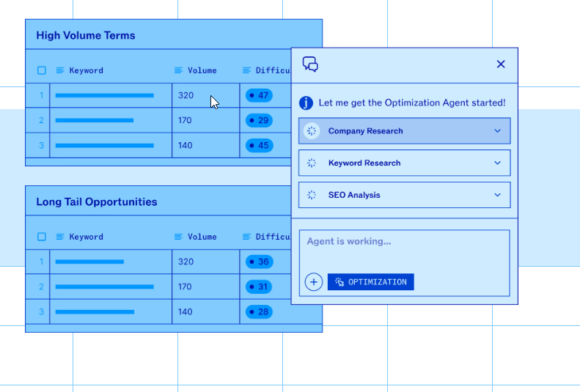This screenshot has width=580, height=392.
Task: Click the Keyword column header in Long Tail Opportunities
Action: [86, 237]
